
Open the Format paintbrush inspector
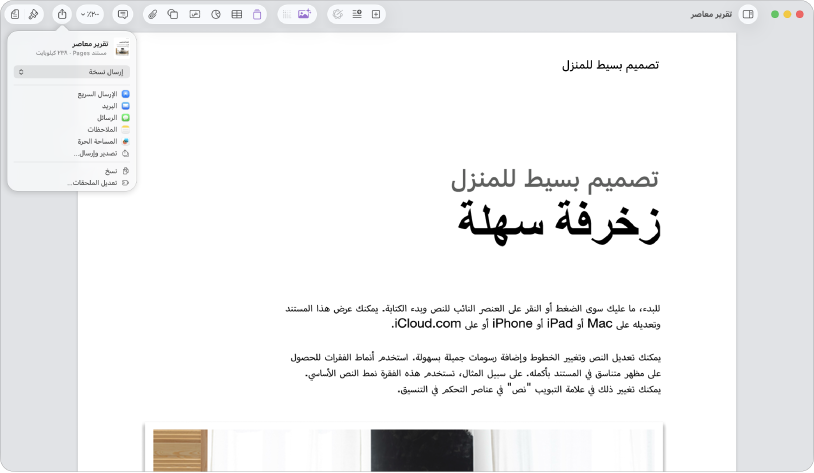pos(33,15)
